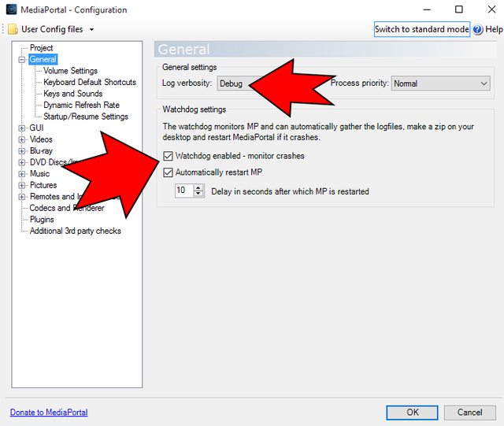
Task: Select Volume Settings in the tree
Action: pos(70,71)
